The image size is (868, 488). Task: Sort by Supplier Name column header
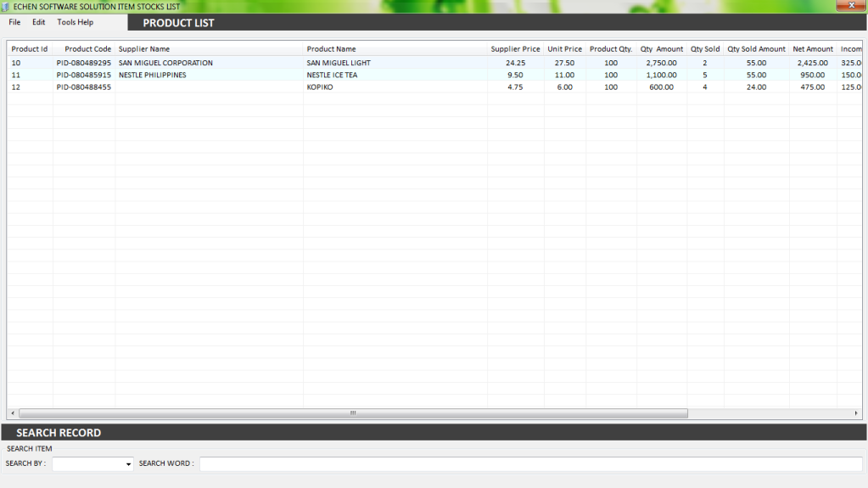209,48
